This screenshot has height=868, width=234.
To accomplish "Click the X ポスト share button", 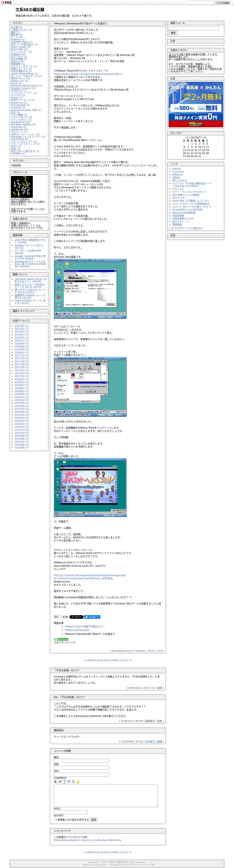I will (76, 617).
